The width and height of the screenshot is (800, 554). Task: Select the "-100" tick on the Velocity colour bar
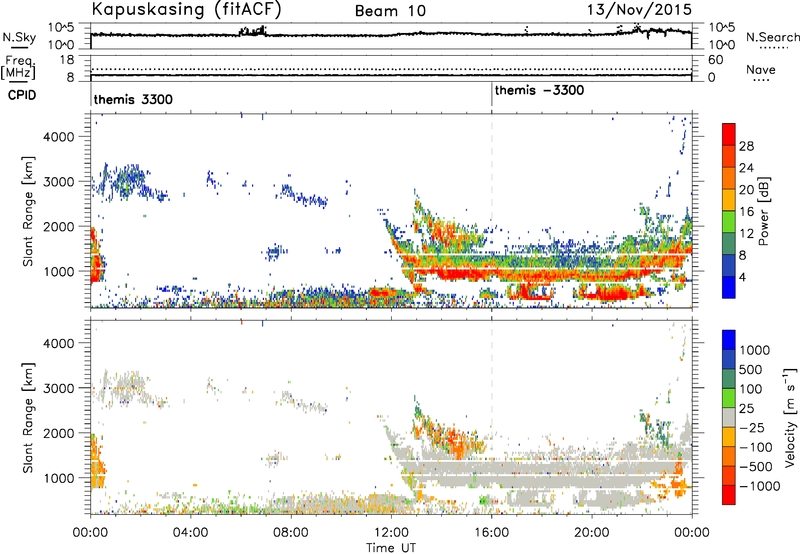point(757,447)
